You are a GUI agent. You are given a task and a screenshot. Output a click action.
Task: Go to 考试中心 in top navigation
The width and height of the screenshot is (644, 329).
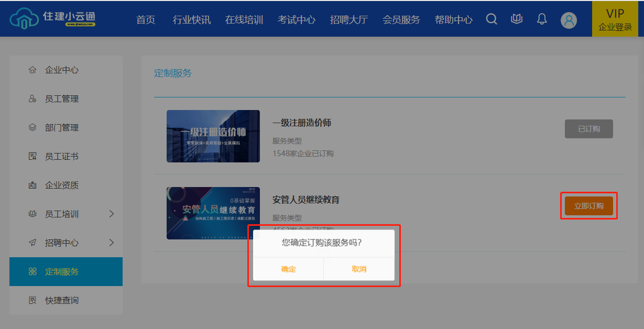point(297,20)
